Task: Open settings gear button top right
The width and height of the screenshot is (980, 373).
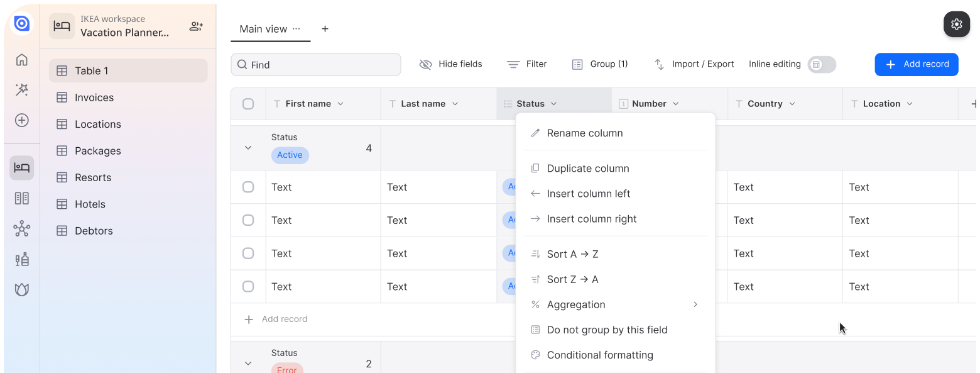Action: pos(957,25)
